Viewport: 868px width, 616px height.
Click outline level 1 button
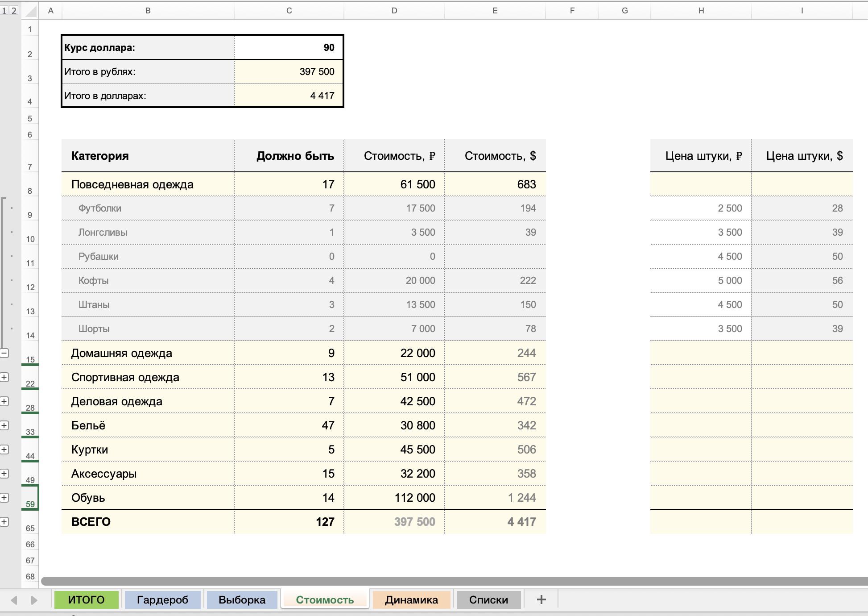4,11
